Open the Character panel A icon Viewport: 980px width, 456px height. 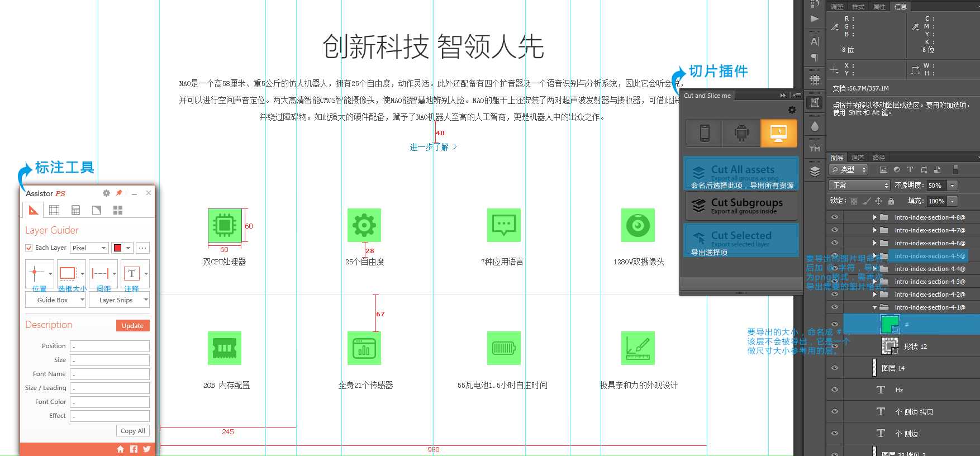tap(815, 41)
